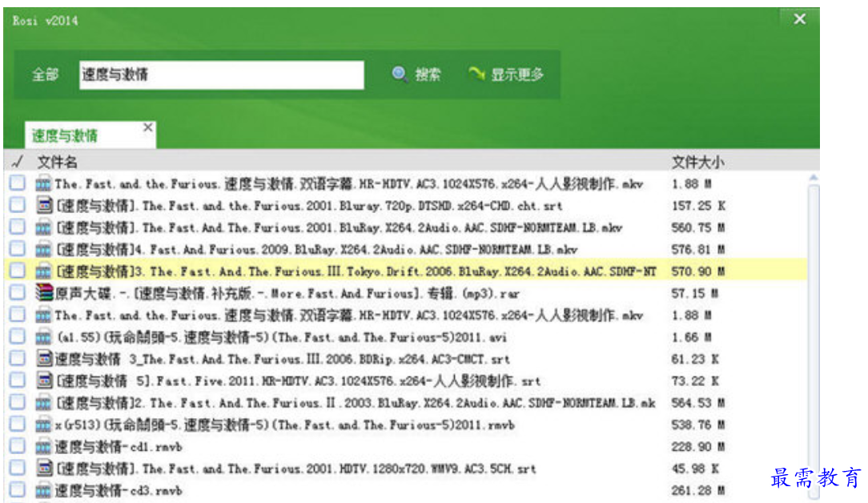Click the green arrow show-more icon
868x503 pixels.
coord(476,73)
